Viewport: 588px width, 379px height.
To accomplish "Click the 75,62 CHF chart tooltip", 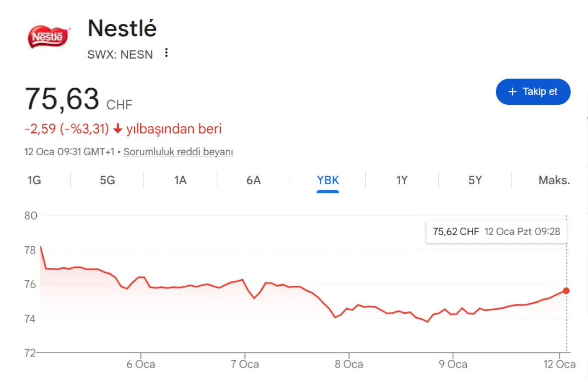I will (x=496, y=232).
